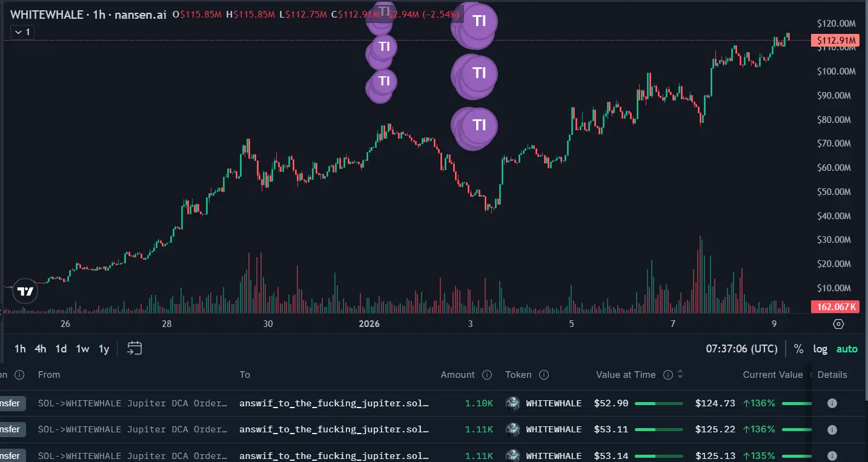Click the Token column header

point(518,375)
